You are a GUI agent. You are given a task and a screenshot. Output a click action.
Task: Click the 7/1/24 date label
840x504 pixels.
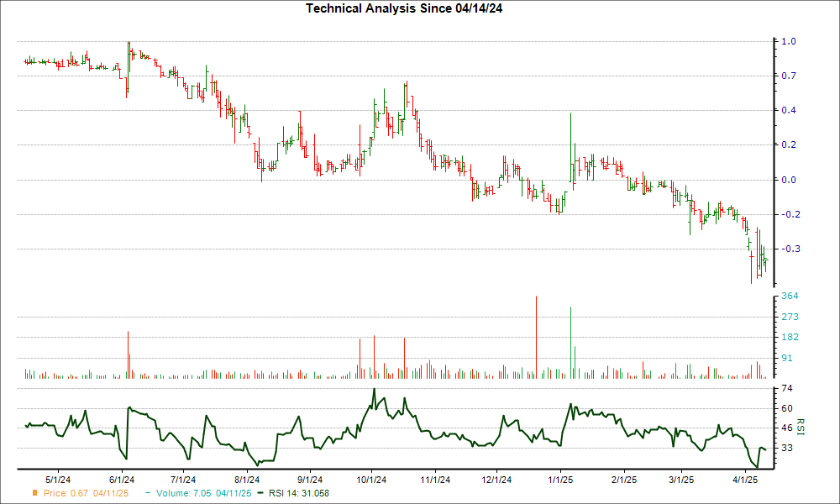click(x=183, y=480)
